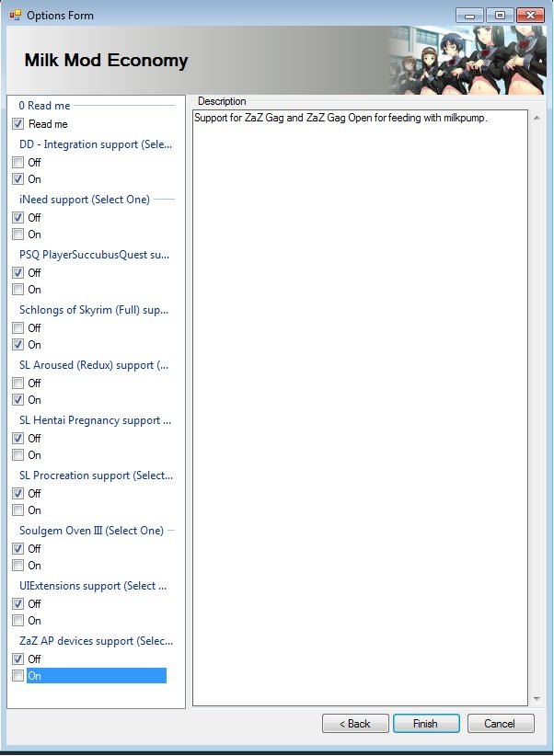Enable ZaZ AP devices support On checkbox
Screen dimensions: 554x756
coord(18,676)
